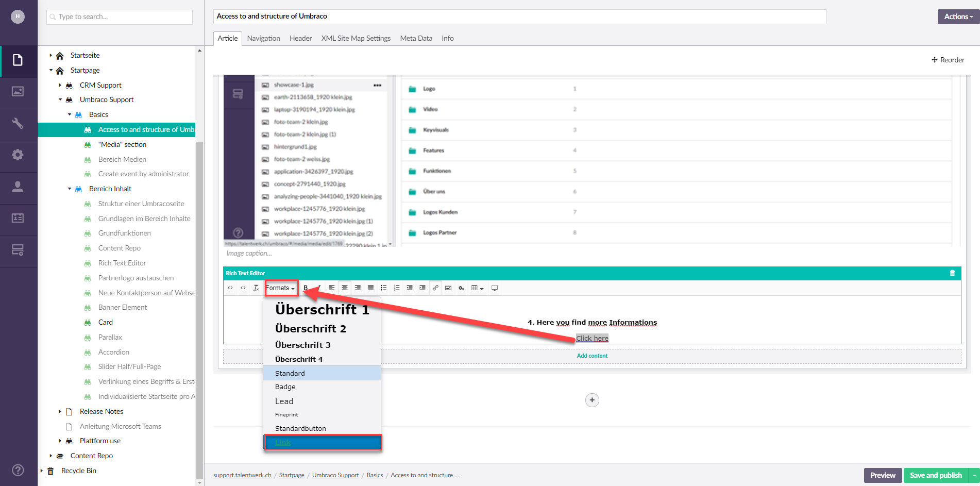Open the Forms section in the sidebar

pyautogui.click(x=18, y=250)
